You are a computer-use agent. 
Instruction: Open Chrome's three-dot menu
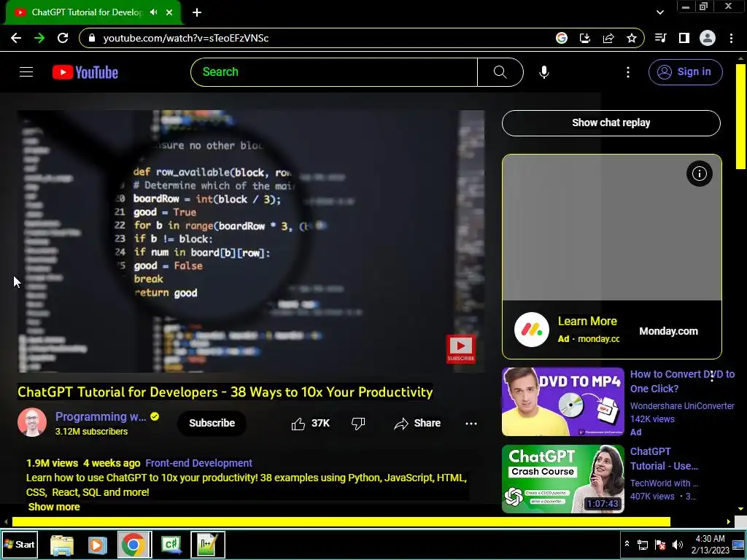coord(731,38)
